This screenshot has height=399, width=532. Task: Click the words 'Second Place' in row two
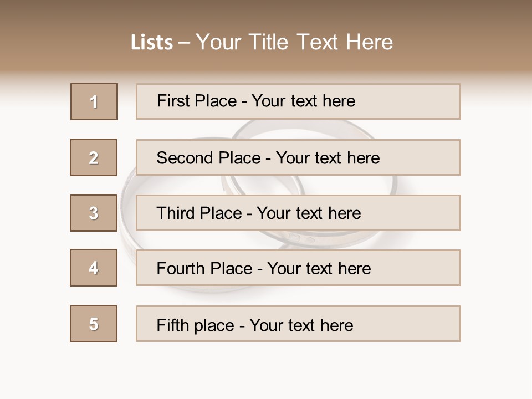coord(208,158)
